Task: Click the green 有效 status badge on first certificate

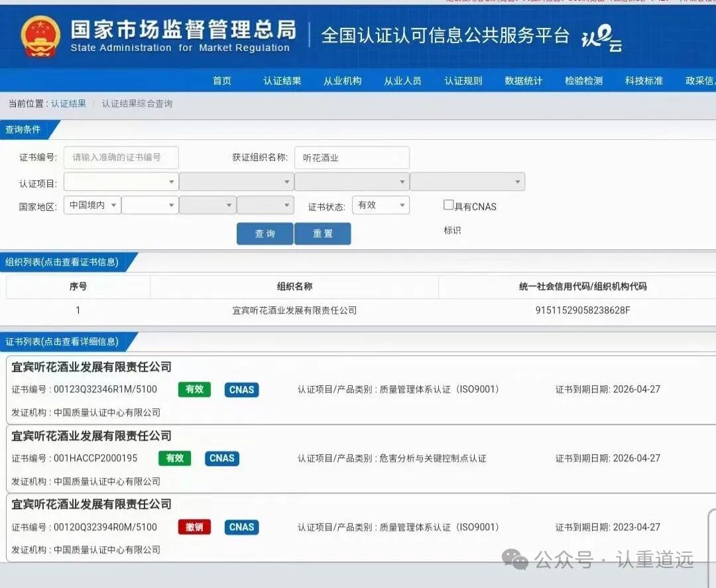Action: coord(194,390)
